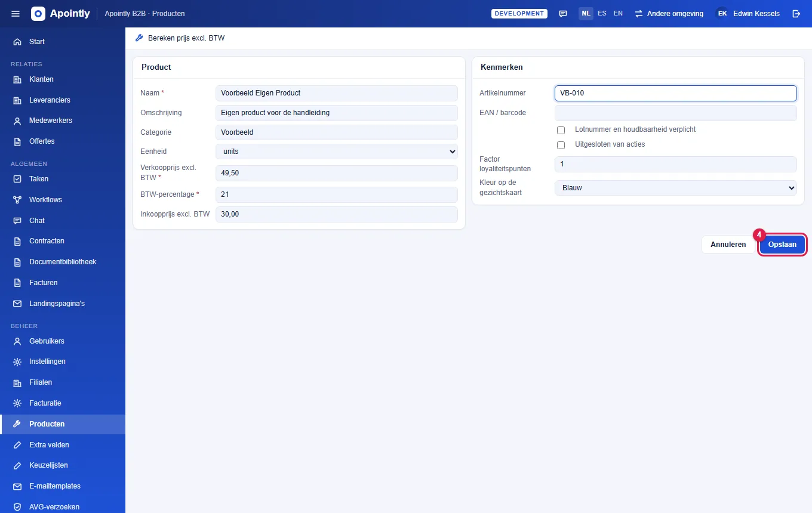Viewport: 812px width, 513px height.
Task: Click the Instellingen gear icon
Action: tap(17, 361)
